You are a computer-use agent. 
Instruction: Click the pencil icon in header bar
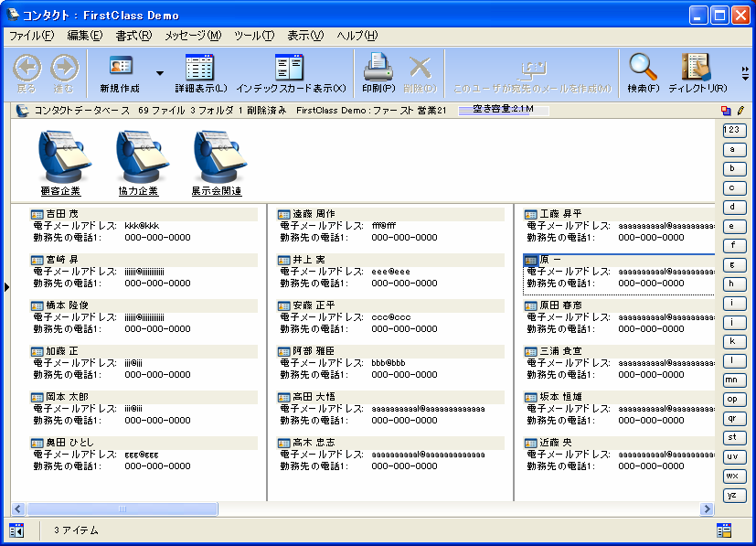click(x=741, y=111)
